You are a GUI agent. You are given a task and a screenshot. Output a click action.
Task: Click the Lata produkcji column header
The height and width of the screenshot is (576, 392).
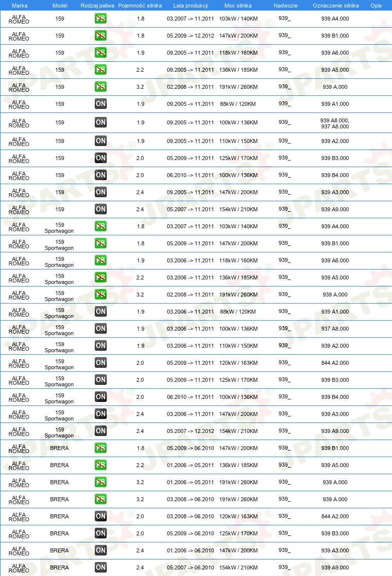pyautogui.click(x=190, y=6)
